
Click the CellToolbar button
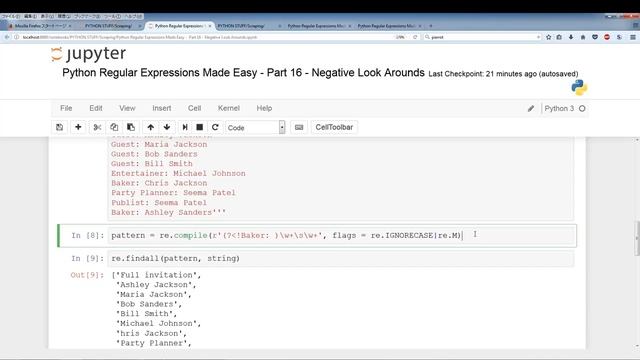334,127
